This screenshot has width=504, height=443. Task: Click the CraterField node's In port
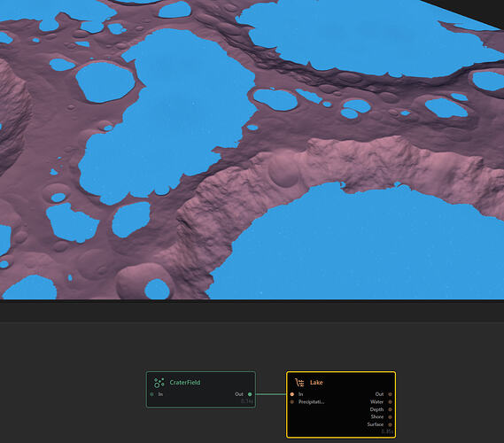(x=152, y=394)
